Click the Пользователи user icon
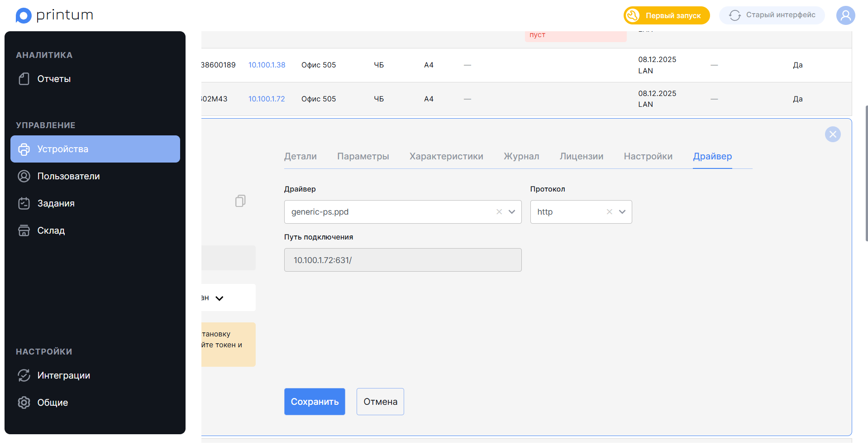 [x=24, y=176]
